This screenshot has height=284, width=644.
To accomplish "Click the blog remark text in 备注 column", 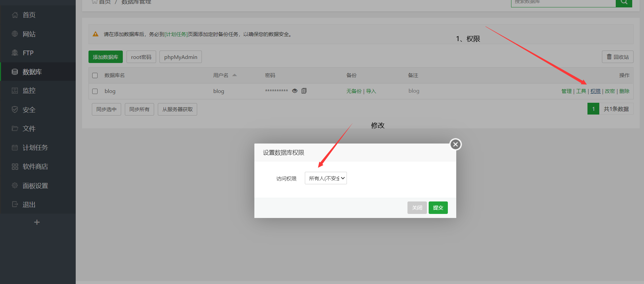I will (414, 91).
